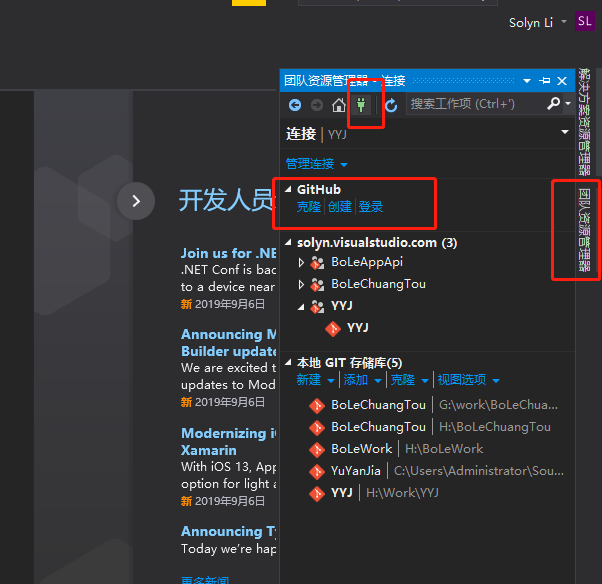Open the Announcing ML Builder updates article
Screen dimensions: 602x584
point(228,343)
